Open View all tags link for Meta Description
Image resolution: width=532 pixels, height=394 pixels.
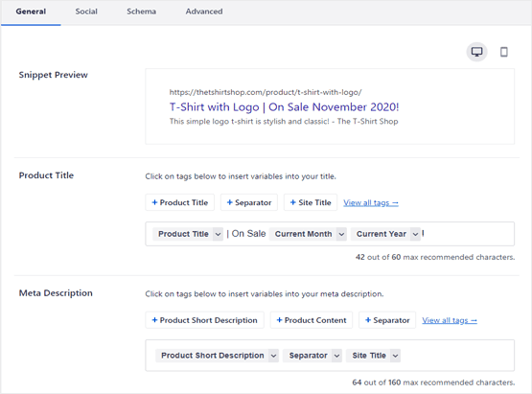[450, 321]
